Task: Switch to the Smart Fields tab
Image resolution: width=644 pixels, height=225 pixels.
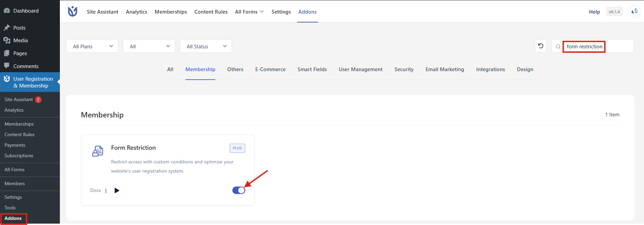Action: [312, 69]
